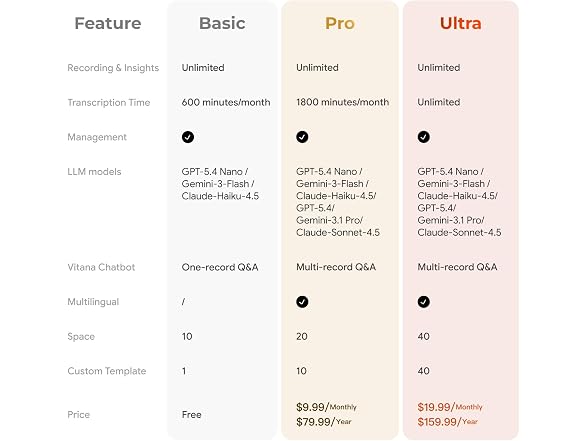This screenshot has height=441, width=588.
Task: Click the $9.99/Monthly Pro price
Action: click(326, 407)
